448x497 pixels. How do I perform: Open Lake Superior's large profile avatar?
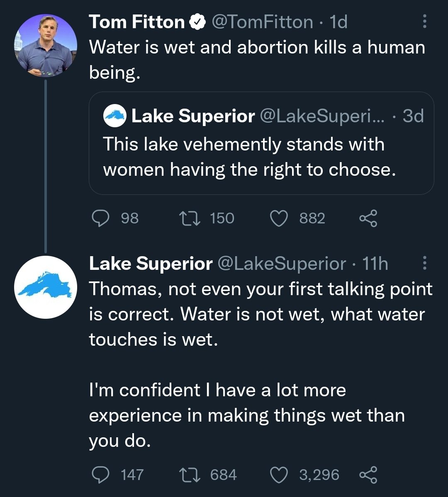point(46,287)
